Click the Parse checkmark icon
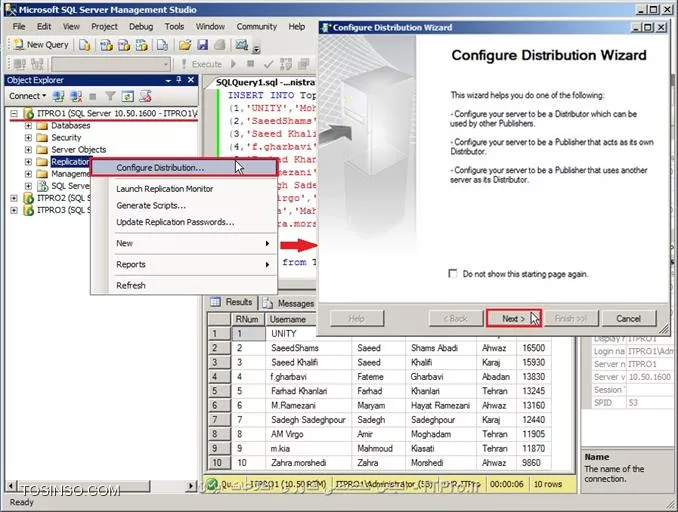 [x=268, y=64]
